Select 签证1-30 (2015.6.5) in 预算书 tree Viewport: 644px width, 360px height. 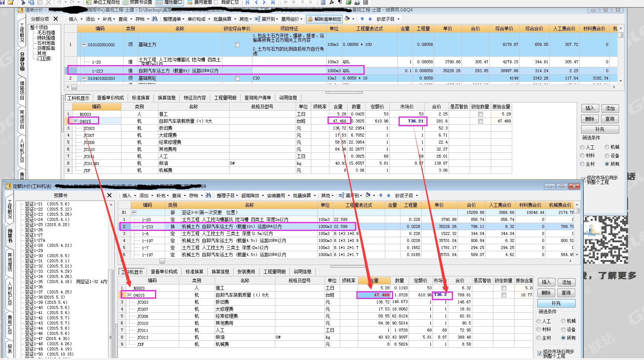47,256
